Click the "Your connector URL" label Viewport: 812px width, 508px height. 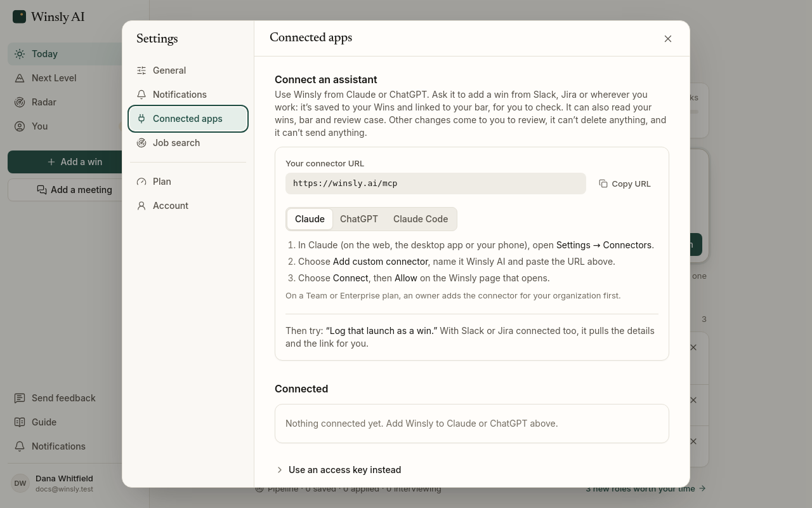pos(325,163)
